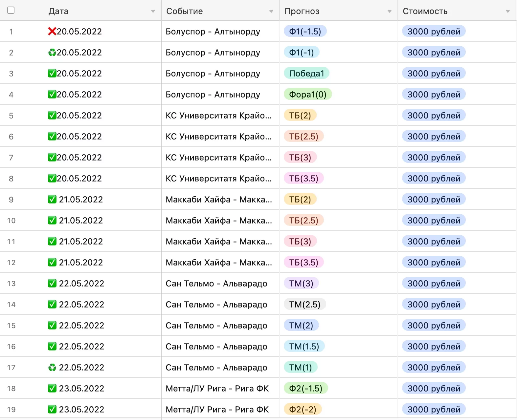Open the Стоимость column dropdown arrow
The image size is (517, 420).
pyautogui.click(x=507, y=11)
